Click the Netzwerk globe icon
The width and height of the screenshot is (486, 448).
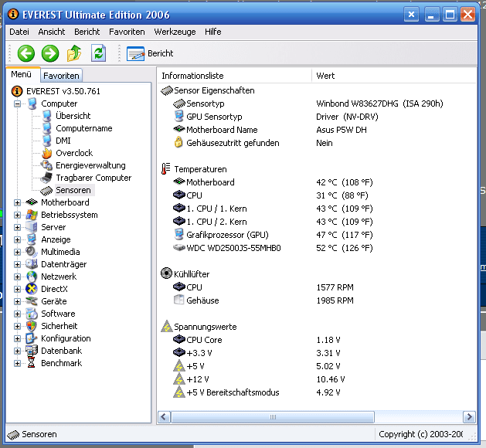(32, 277)
